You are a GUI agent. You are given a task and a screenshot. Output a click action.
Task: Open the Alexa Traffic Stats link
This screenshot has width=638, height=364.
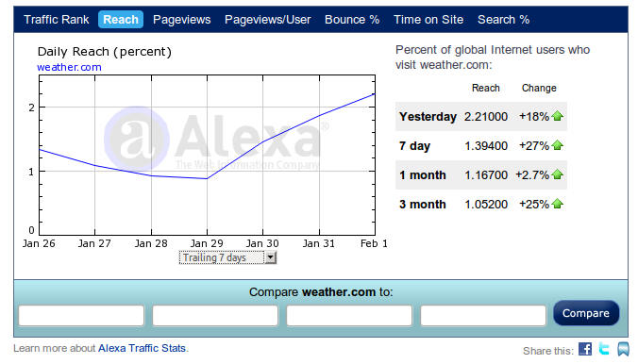click(x=142, y=348)
